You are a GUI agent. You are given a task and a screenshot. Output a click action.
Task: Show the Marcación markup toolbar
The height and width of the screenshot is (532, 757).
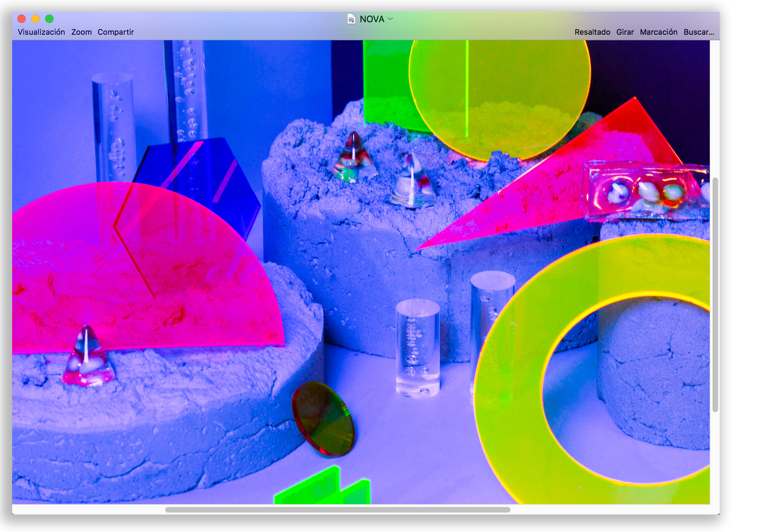click(659, 32)
